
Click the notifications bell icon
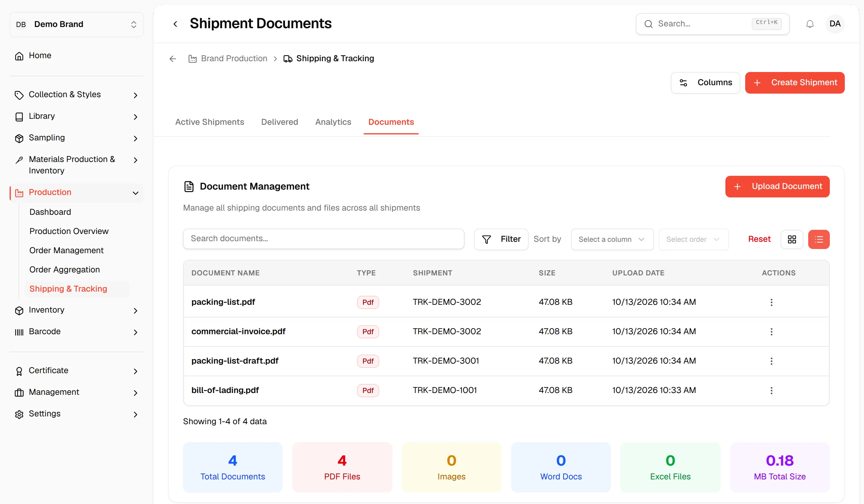[x=810, y=24]
